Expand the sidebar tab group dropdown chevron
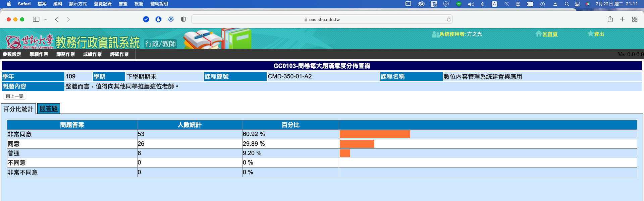This screenshot has height=201, width=644. click(46, 19)
